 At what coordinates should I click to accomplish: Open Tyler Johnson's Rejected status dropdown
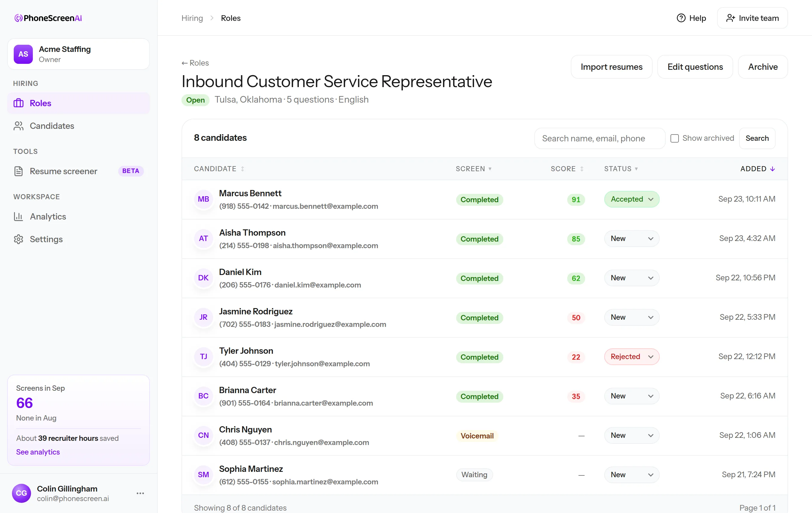point(632,356)
